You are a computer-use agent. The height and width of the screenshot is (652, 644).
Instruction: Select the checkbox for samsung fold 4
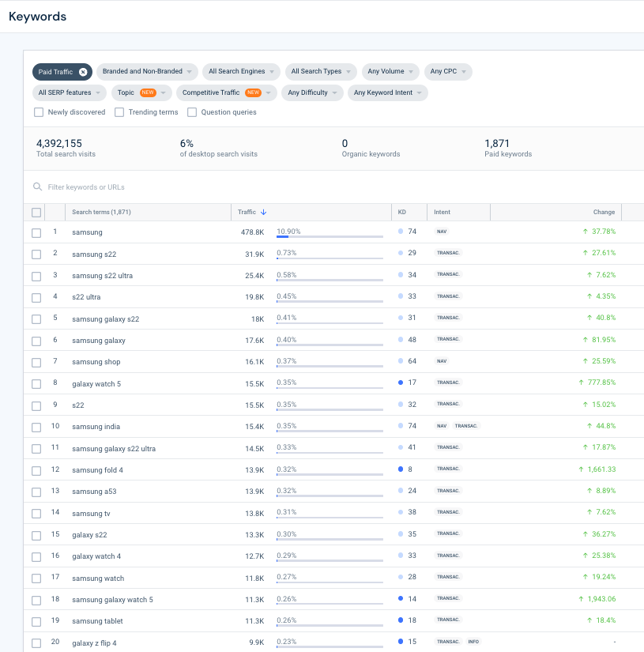coord(36,470)
